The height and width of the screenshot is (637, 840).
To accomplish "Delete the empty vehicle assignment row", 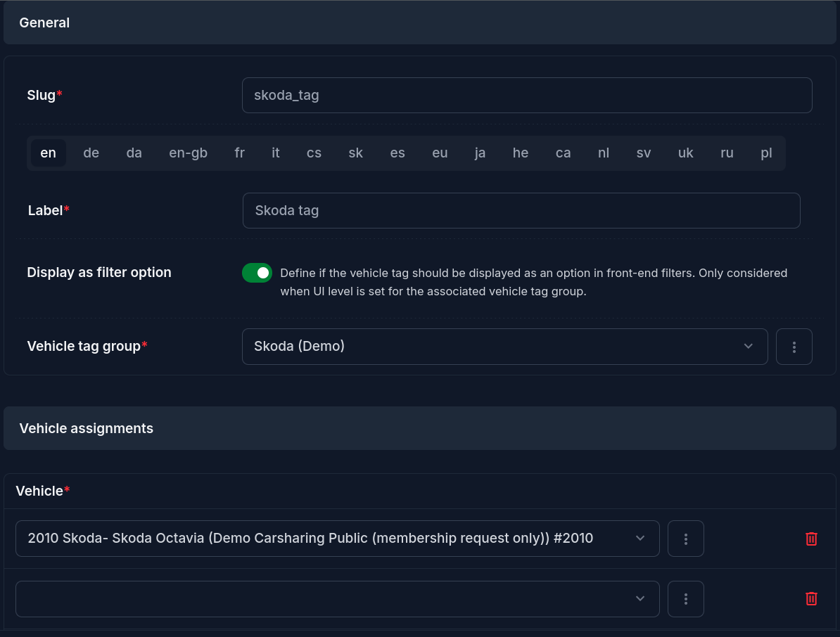I will coord(811,598).
